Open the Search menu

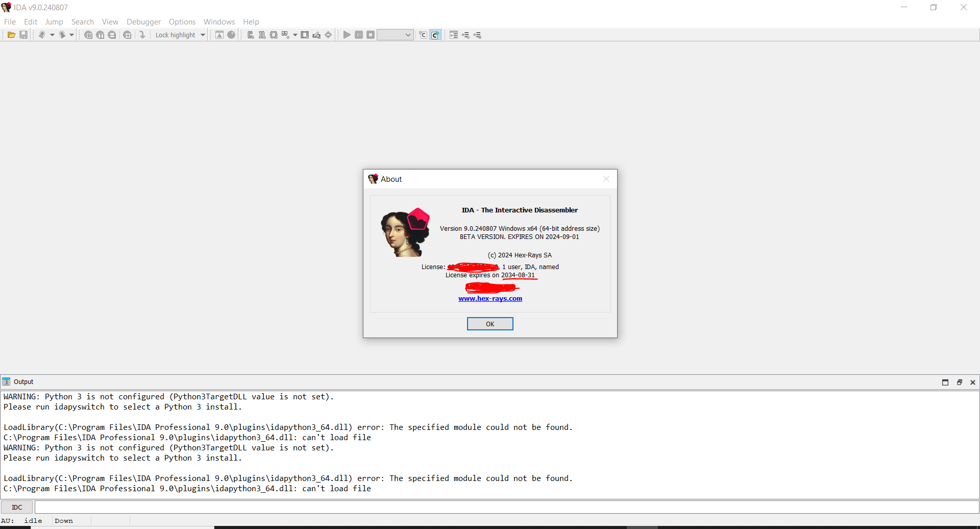click(83, 21)
